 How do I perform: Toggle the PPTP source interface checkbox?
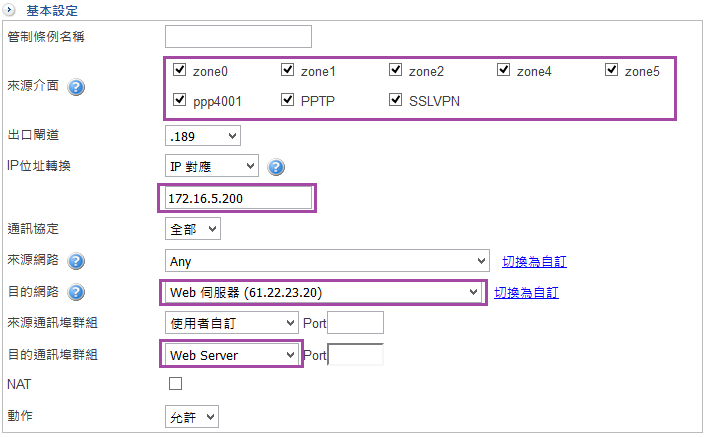(288, 100)
